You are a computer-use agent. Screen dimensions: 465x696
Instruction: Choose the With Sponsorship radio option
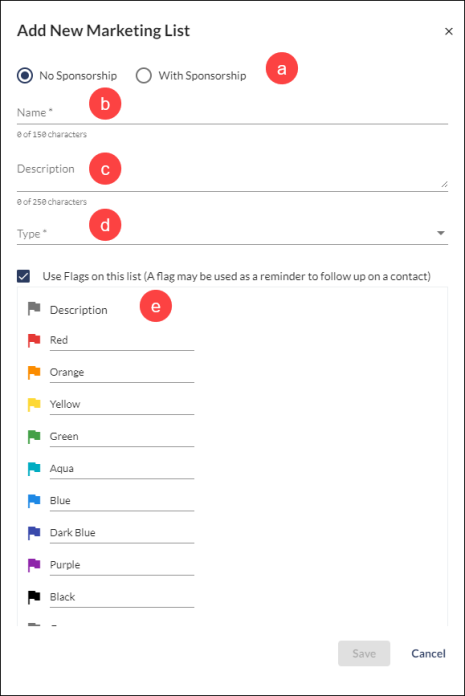pos(144,75)
